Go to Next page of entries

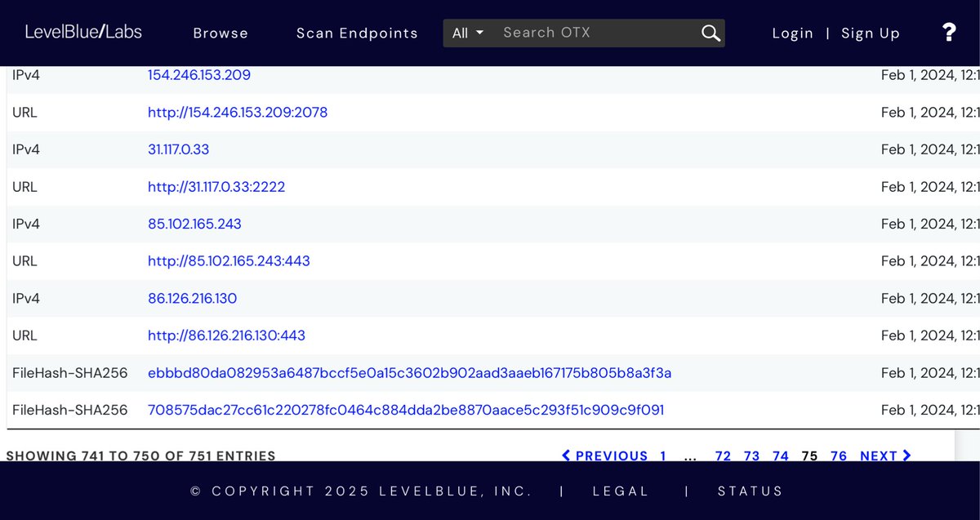coord(885,456)
